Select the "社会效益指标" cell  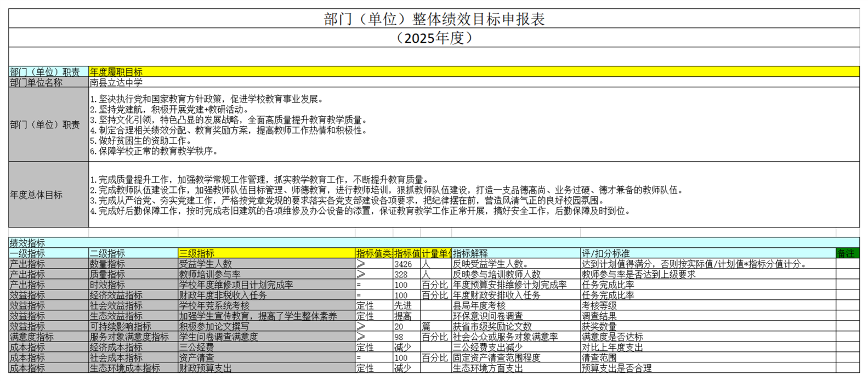click(x=133, y=305)
